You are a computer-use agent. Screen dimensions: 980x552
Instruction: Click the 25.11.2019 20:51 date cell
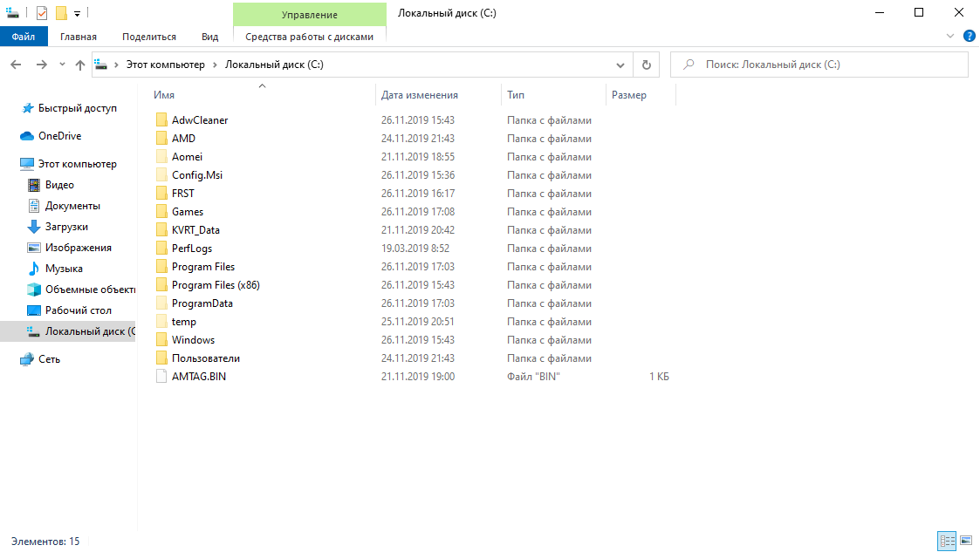(x=417, y=322)
